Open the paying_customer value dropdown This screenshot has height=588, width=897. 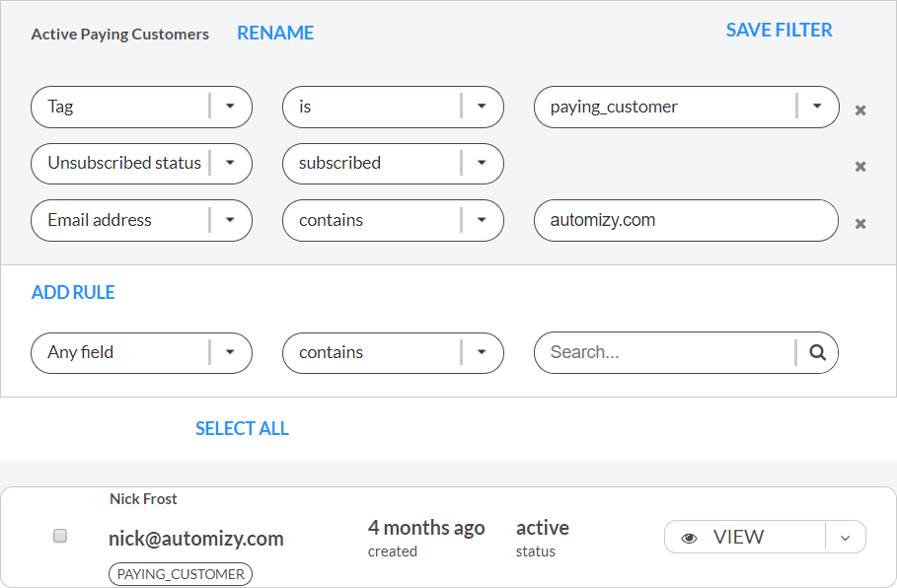click(817, 107)
